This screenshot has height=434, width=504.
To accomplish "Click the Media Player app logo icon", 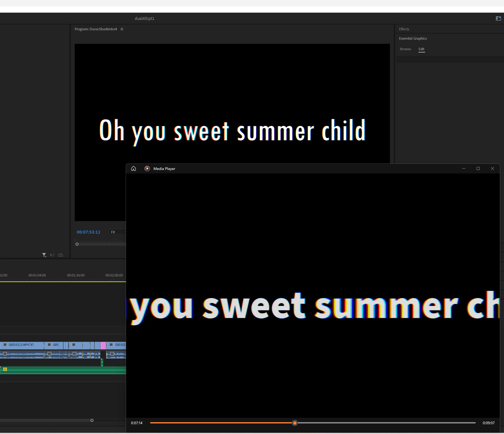I will point(147,169).
